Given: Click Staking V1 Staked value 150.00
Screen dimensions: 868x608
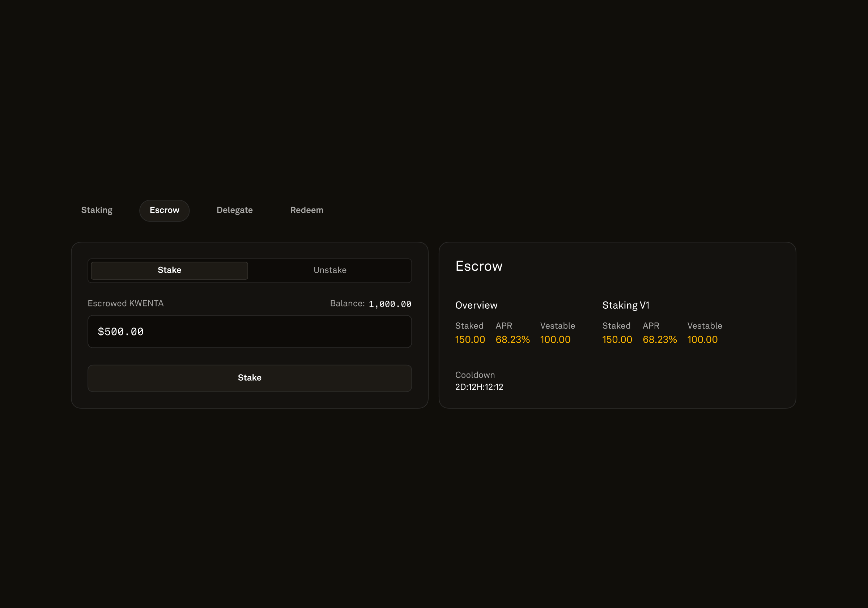Looking at the screenshot, I should pos(617,339).
